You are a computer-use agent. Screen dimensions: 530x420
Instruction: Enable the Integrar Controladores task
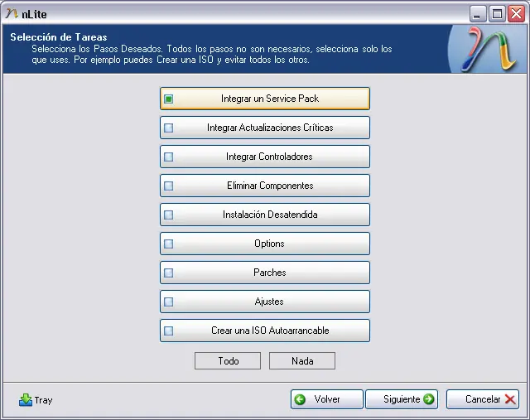point(265,157)
